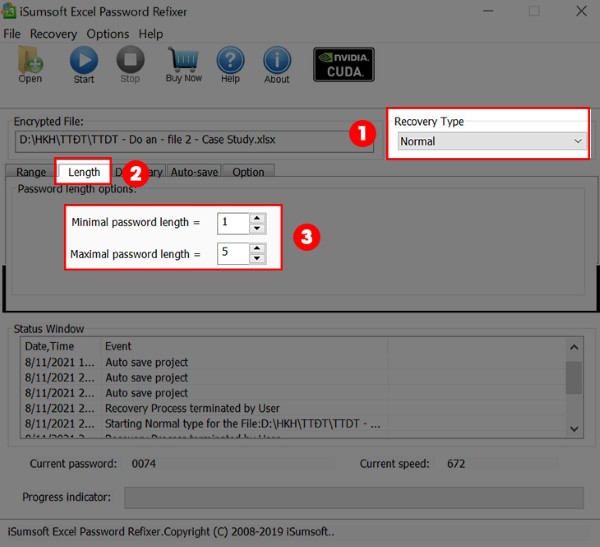
Task: Click the Stop recovery icon
Action: click(x=130, y=64)
